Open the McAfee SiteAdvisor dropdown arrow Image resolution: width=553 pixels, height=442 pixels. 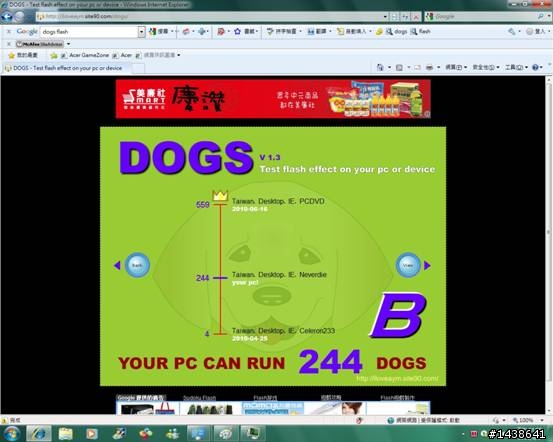[x=68, y=44]
